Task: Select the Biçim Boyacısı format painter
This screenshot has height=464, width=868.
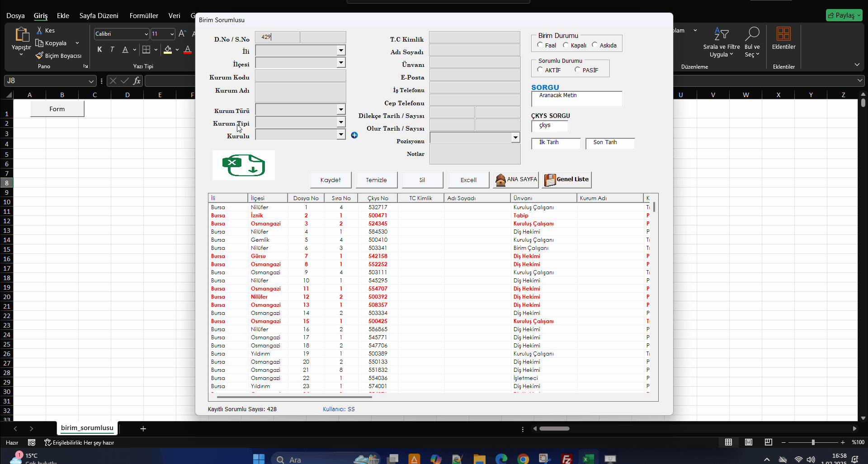Action: click(x=58, y=56)
